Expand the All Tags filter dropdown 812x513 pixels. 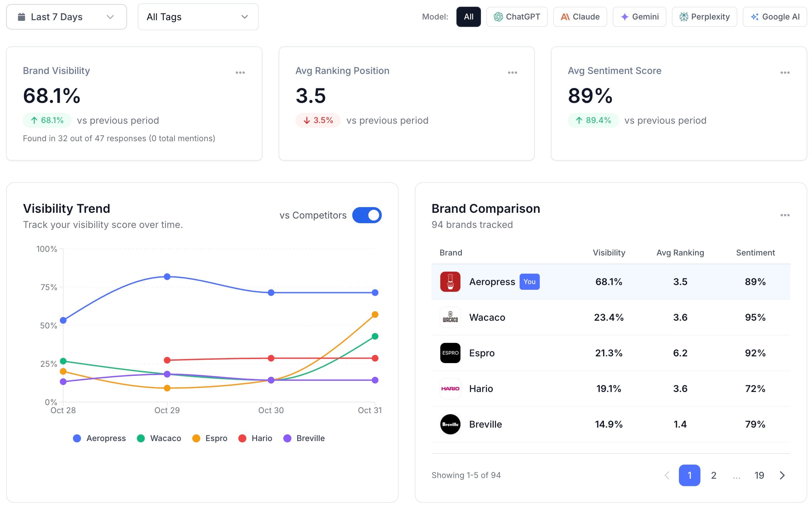click(x=198, y=16)
